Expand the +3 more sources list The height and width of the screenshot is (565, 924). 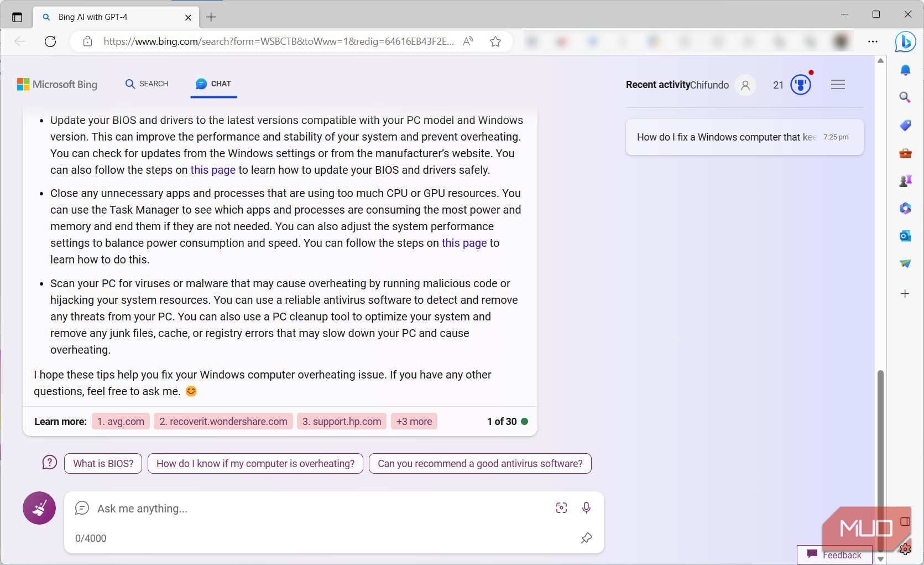414,421
